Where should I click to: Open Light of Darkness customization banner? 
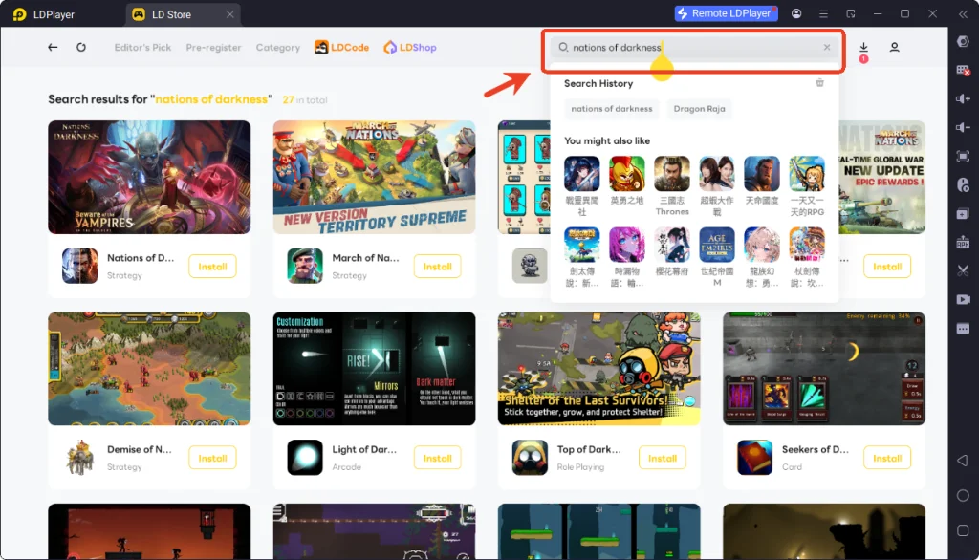pos(374,369)
